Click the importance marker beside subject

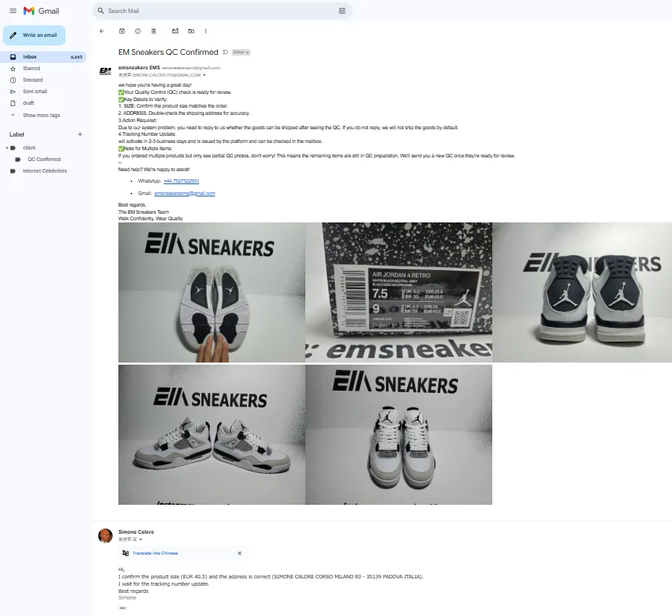pos(225,52)
